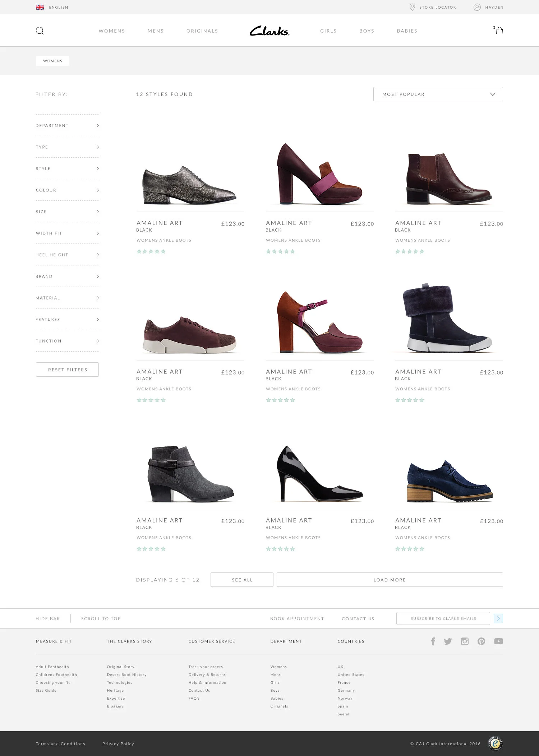Click the Trusted Shops badge icon
Image resolution: width=539 pixels, height=756 pixels.
495,743
